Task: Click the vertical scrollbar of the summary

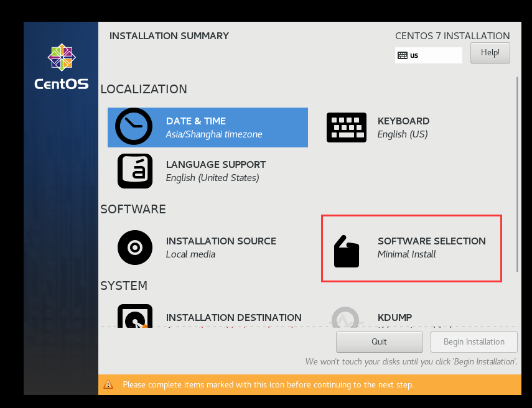Action: pyautogui.click(x=517, y=174)
